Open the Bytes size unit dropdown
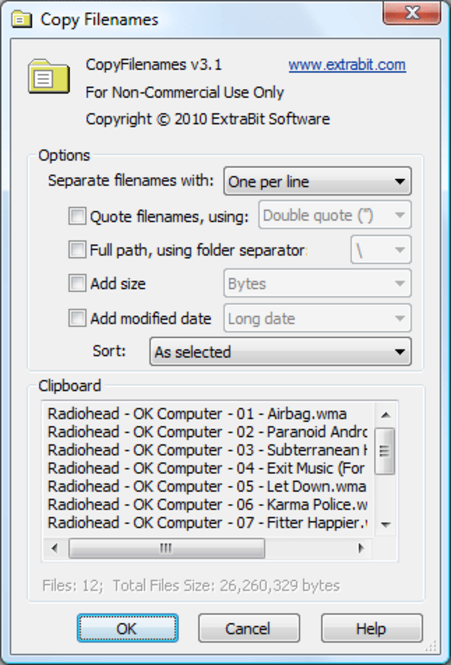The height and width of the screenshot is (665, 451). (317, 283)
